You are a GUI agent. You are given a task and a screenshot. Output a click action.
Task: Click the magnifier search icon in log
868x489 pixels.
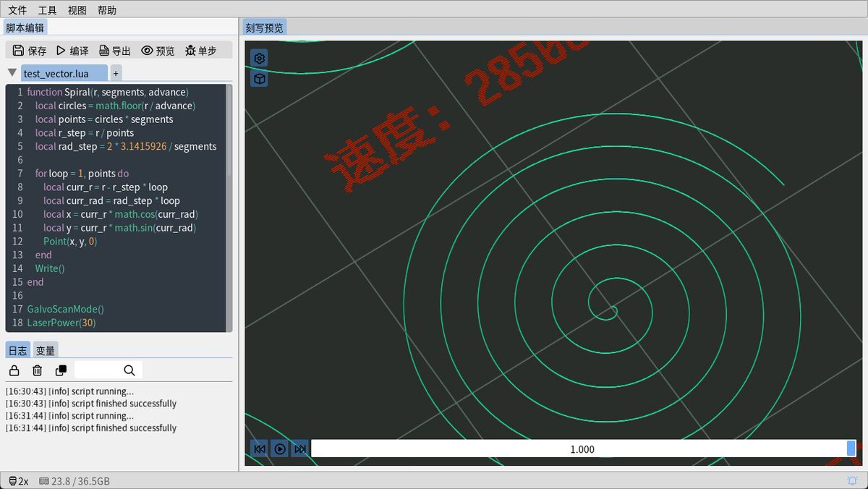pos(129,370)
